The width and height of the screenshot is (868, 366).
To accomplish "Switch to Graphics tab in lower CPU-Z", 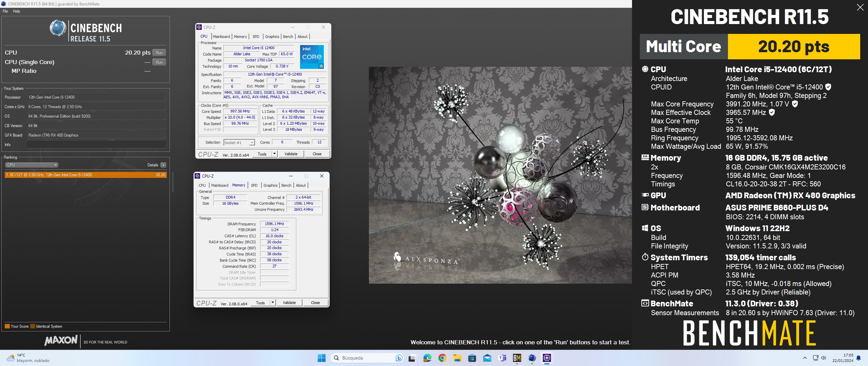I will point(271,185).
